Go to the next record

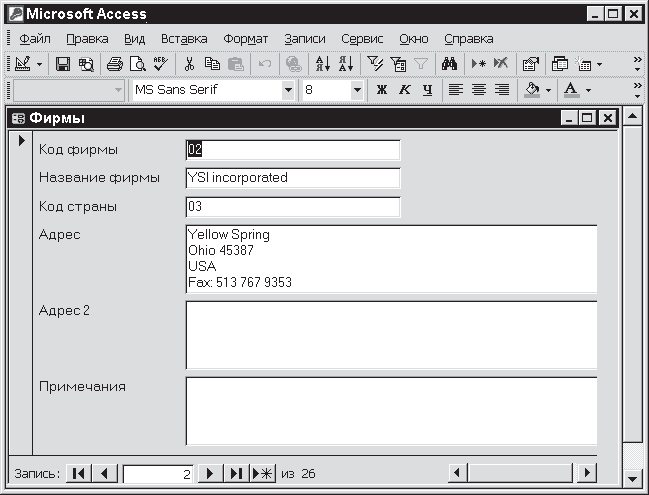pyautogui.click(x=210, y=473)
